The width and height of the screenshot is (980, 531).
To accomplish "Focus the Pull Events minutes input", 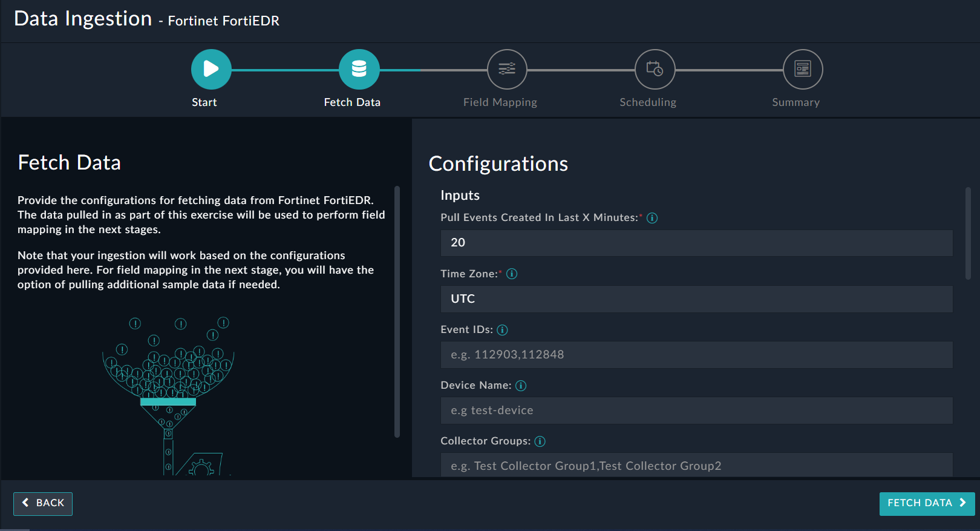I will point(696,243).
